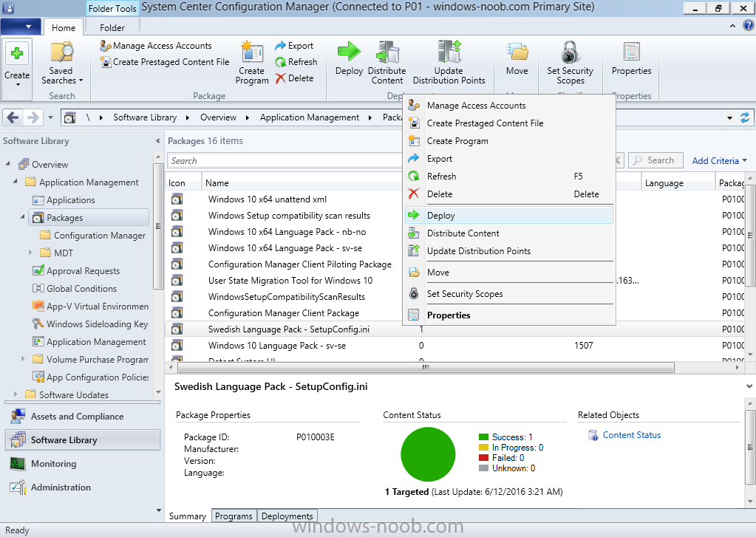Viewport: 756px width, 537px height.
Task: Click Software Library in the breadcrumb
Action: pyautogui.click(x=145, y=117)
